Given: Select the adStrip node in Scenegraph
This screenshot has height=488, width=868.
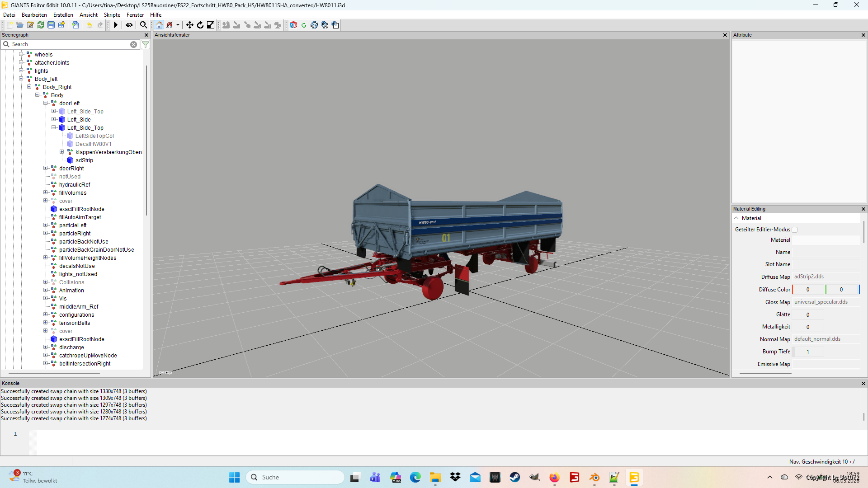Looking at the screenshot, I should pyautogui.click(x=84, y=160).
